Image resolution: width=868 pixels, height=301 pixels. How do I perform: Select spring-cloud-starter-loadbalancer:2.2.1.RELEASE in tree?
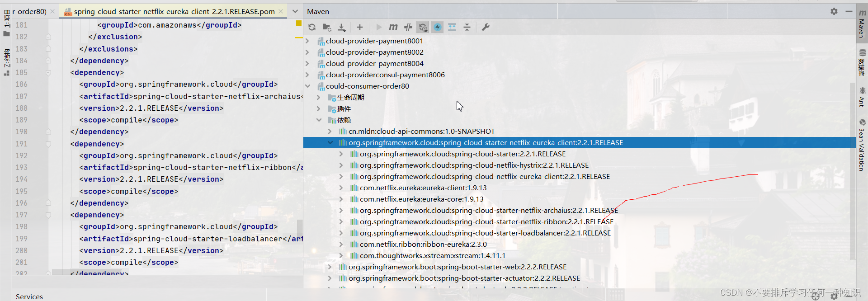pos(485,233)
